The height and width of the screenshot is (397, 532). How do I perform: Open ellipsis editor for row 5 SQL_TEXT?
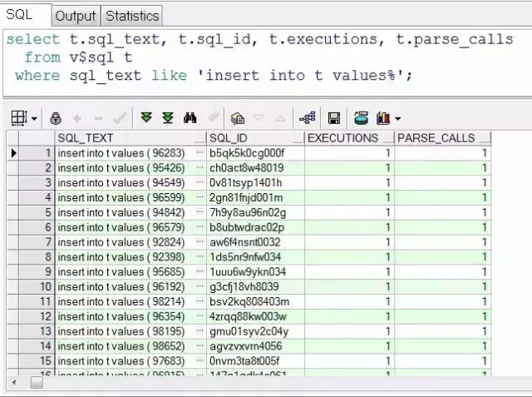pyautogui.click(x=199, y=212)
